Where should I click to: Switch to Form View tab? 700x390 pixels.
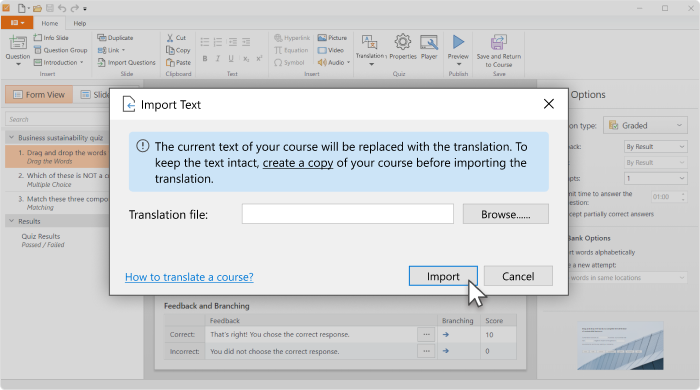(x=39, y=95)
